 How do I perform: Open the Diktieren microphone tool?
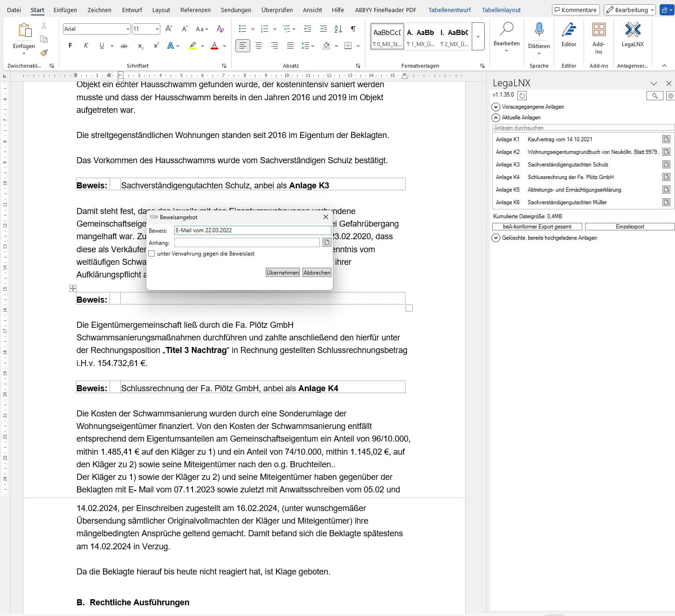[x=539, y=31]
